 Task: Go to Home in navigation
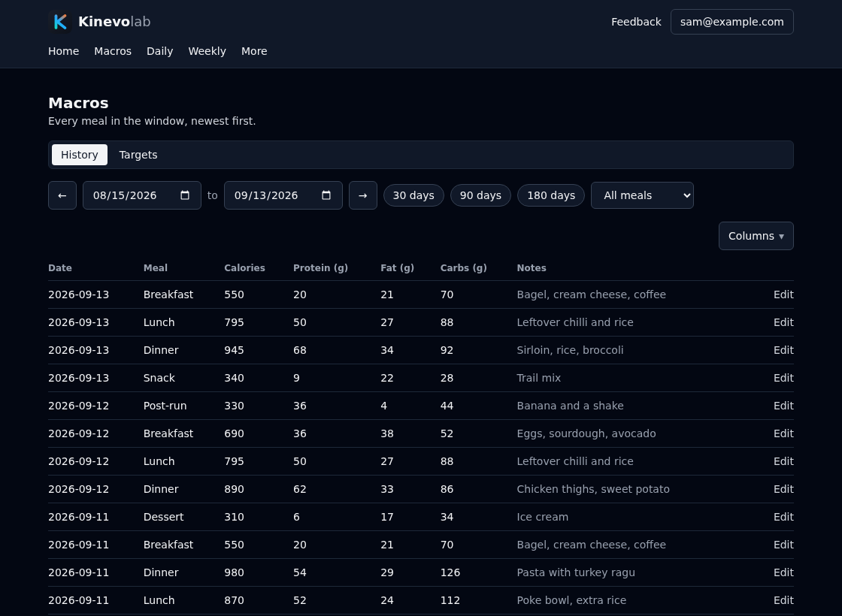63,51
